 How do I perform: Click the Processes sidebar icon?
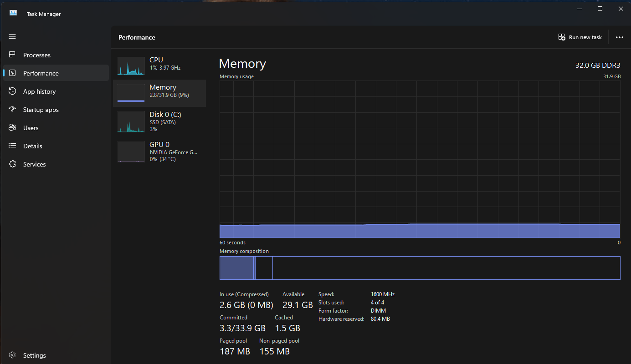point(12,55)
